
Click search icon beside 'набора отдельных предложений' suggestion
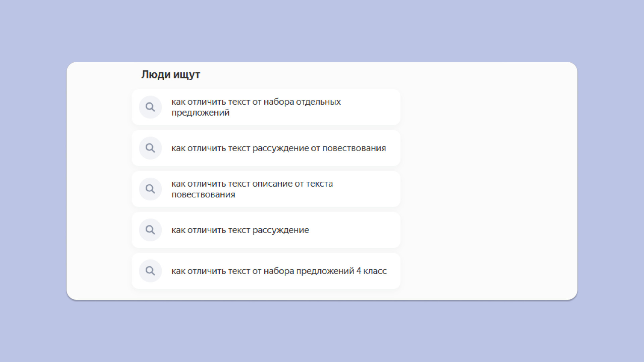150,107
